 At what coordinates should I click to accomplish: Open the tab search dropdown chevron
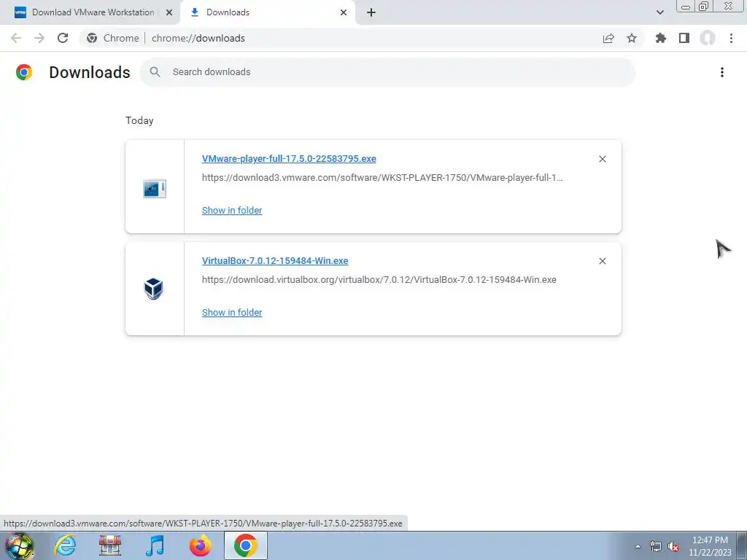point(659,12)
